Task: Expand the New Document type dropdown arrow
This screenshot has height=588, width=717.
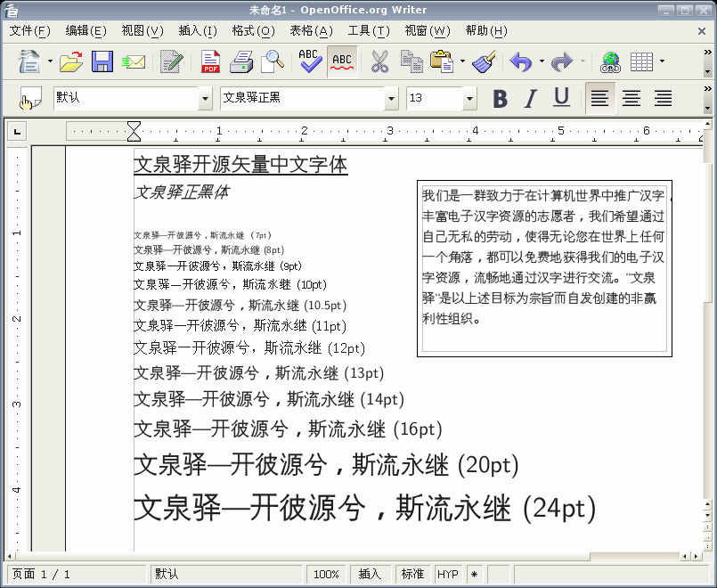Action: 50,61
